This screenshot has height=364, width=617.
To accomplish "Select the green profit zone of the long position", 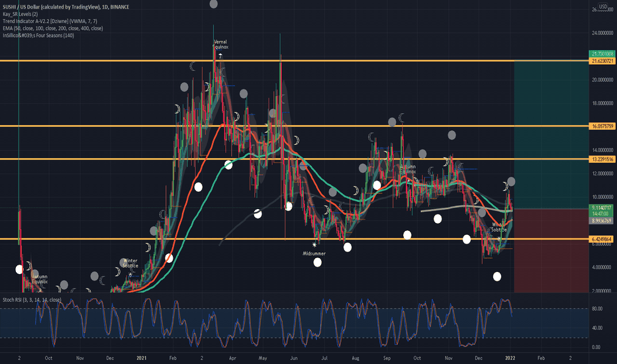I will click(x=551, y=135).
